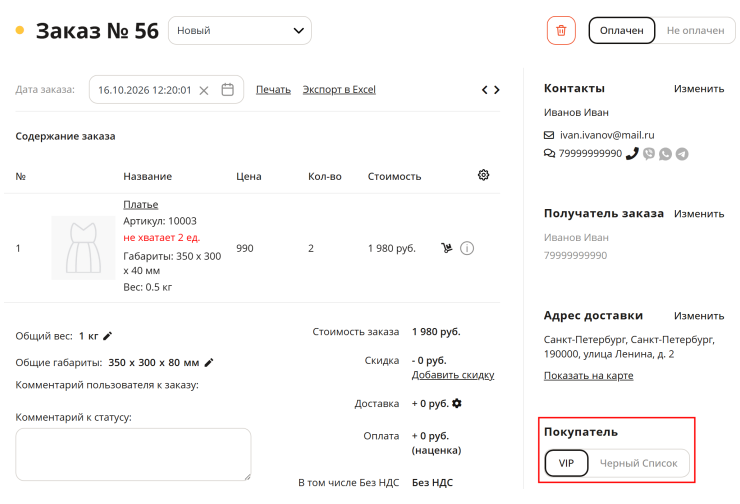Viewport: 740px width, 504px height.
Task: Open delivery cost settings gear
Action: tap(457, 403)
